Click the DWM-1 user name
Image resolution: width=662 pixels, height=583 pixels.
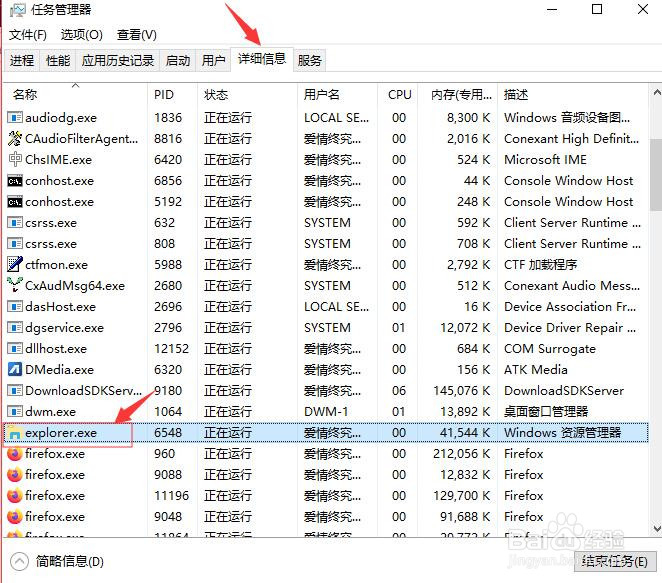pyautogui.click(x=326, y=412)
